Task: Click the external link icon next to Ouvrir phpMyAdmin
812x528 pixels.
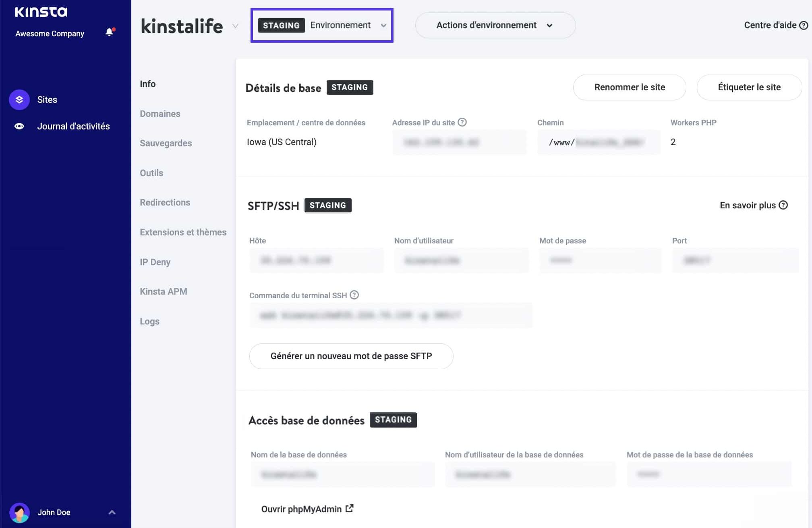Action: point(349,508)
